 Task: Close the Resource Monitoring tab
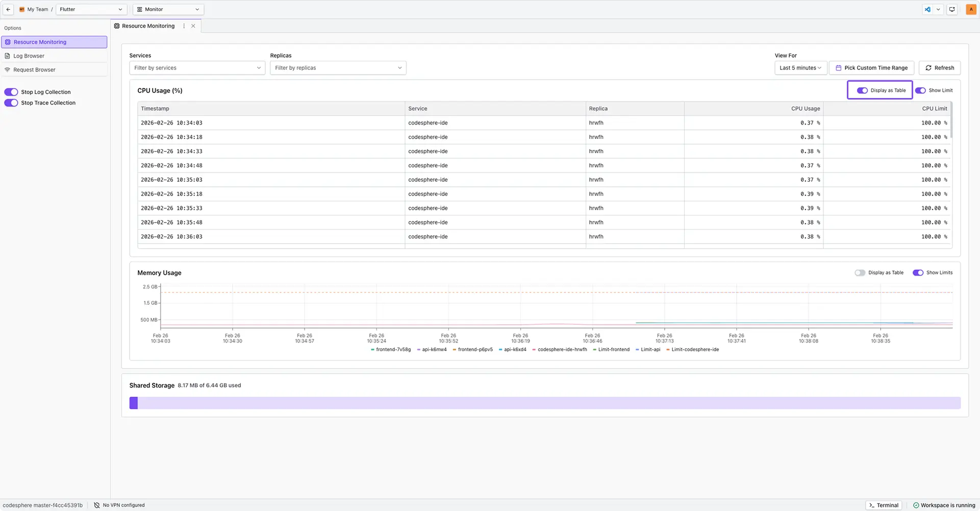coord(193,26)
